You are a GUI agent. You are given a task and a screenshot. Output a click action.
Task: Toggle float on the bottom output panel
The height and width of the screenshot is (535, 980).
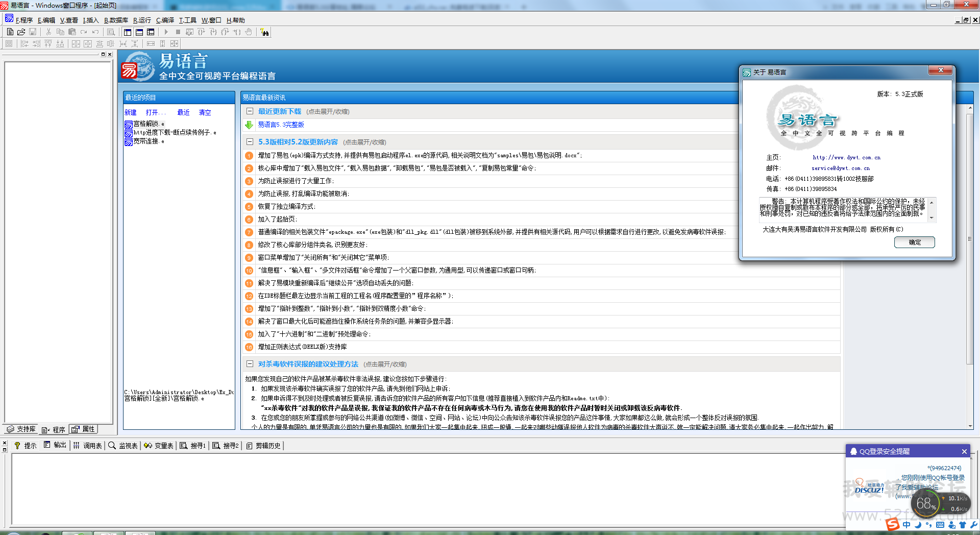tap(5, 450)
